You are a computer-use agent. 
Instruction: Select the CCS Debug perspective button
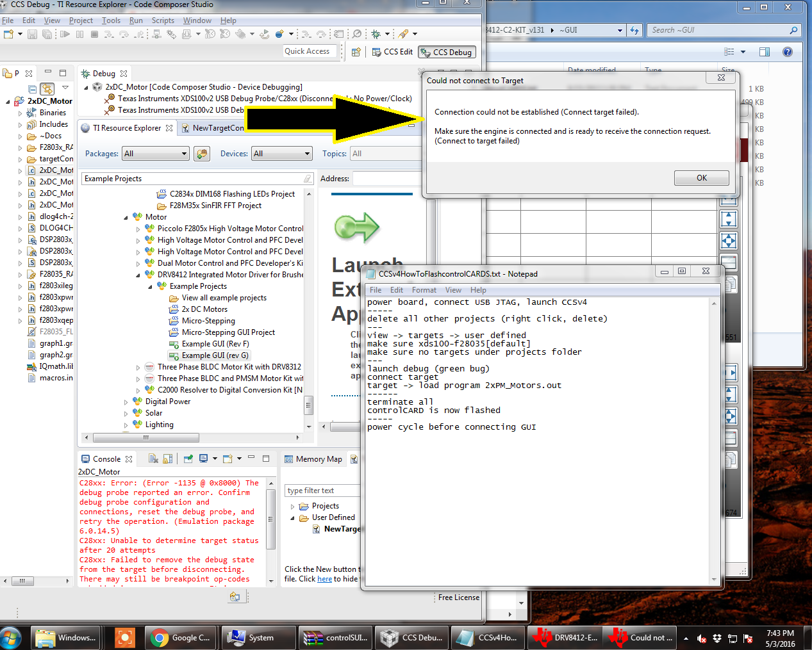point(447,53)
